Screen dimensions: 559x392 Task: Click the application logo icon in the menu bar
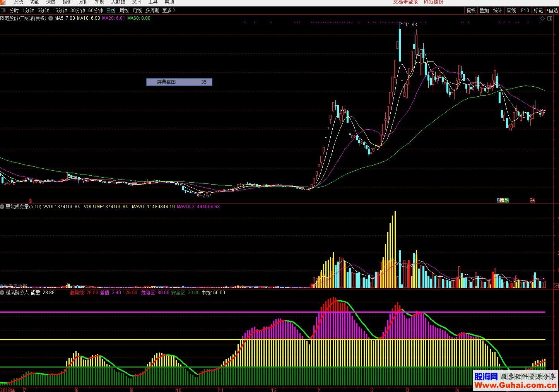(3, 2)
